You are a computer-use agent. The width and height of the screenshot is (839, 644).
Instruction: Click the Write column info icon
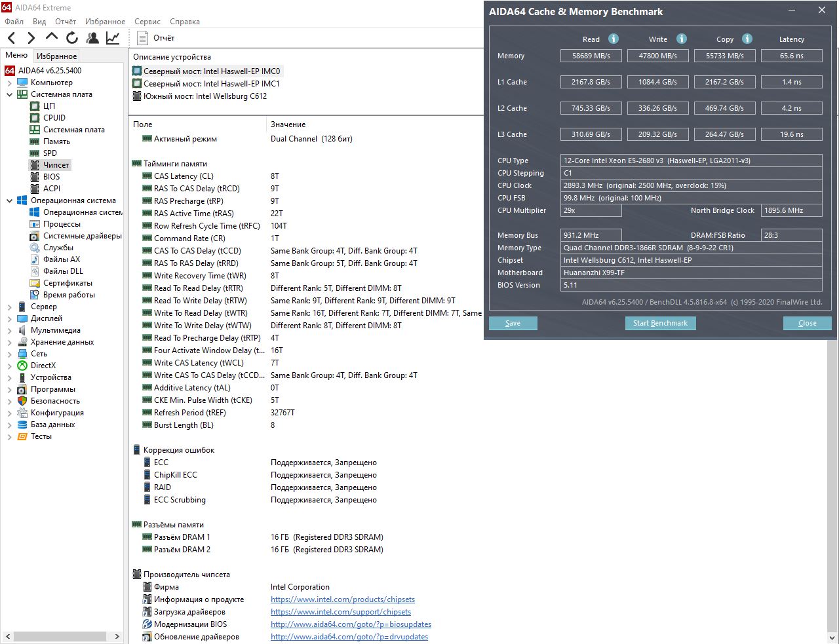(x=682, y=39)
